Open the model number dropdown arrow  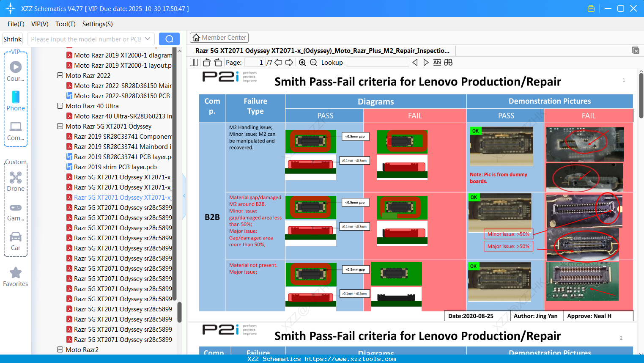point(148,39)
